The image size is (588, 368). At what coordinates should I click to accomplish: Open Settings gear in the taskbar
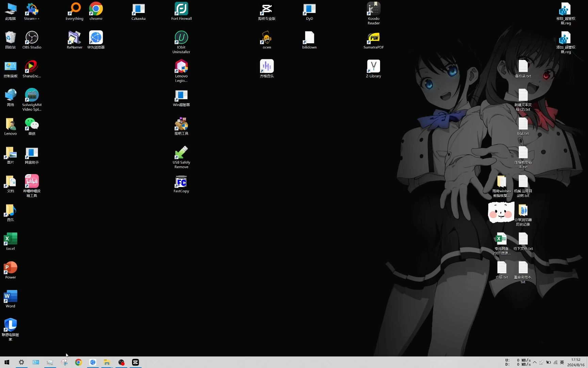(21, 362)
